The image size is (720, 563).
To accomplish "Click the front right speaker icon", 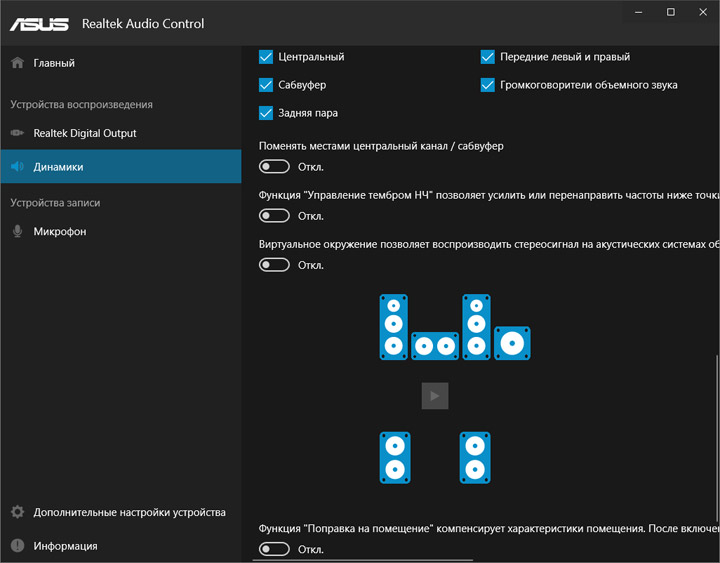I will point(476,326).
